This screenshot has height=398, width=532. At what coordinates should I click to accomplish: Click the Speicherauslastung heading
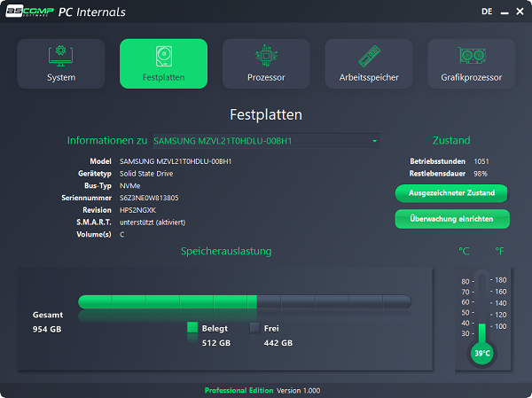(x=226, y=252)
